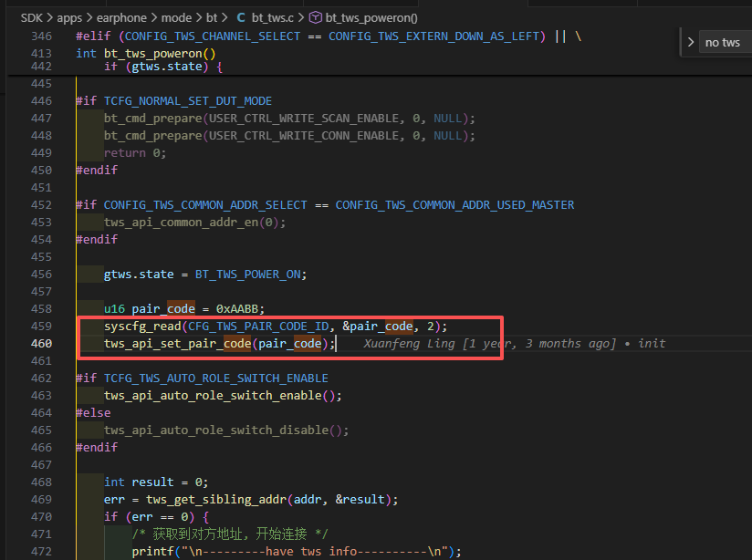This screenshot has height=560, width=752.
Task: Click CONFIG_TWS_COMMON_ADDR_USED_MASTER macro
Action: pyautogui.click(x=454, y=204)
